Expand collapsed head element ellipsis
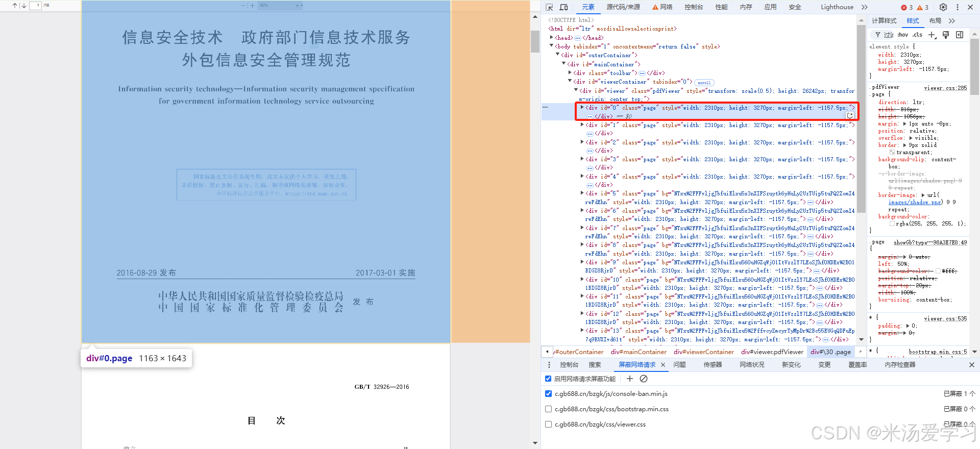The height and width of the screenshot is (449, 980). (x=578, y=38)
